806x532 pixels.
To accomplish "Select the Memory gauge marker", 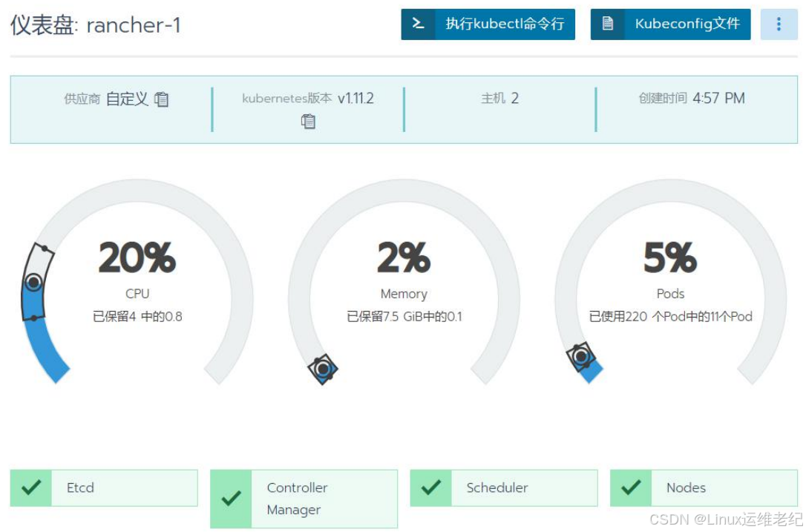I will [323, 369].
